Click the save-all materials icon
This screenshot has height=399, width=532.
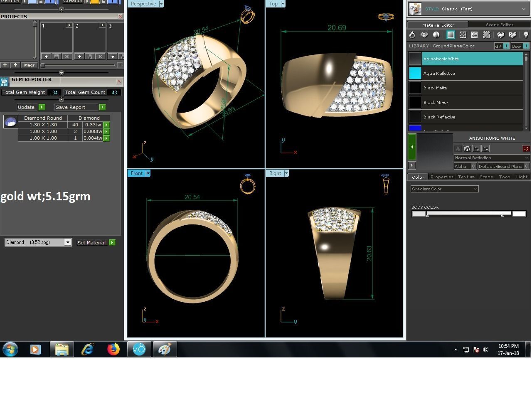467,148
